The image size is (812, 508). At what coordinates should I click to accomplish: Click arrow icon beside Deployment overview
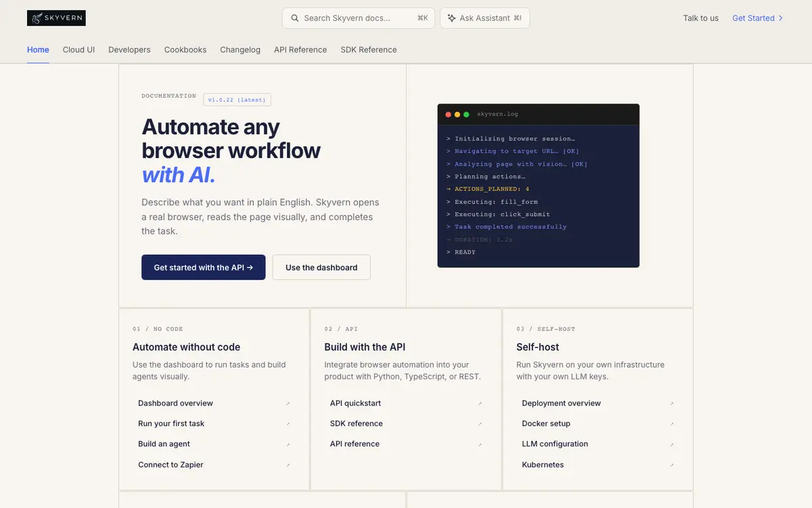672,404
